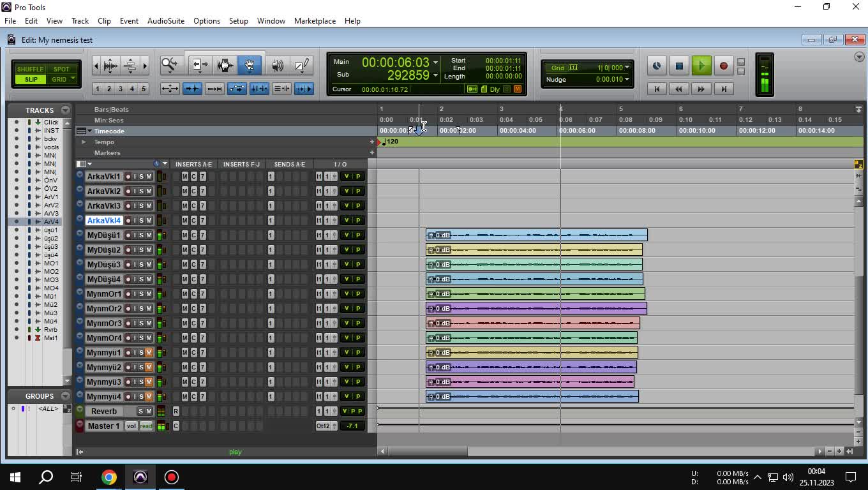The image size is (868, 490).
Task: Select the Trim tool
Action: pos(200,64)
